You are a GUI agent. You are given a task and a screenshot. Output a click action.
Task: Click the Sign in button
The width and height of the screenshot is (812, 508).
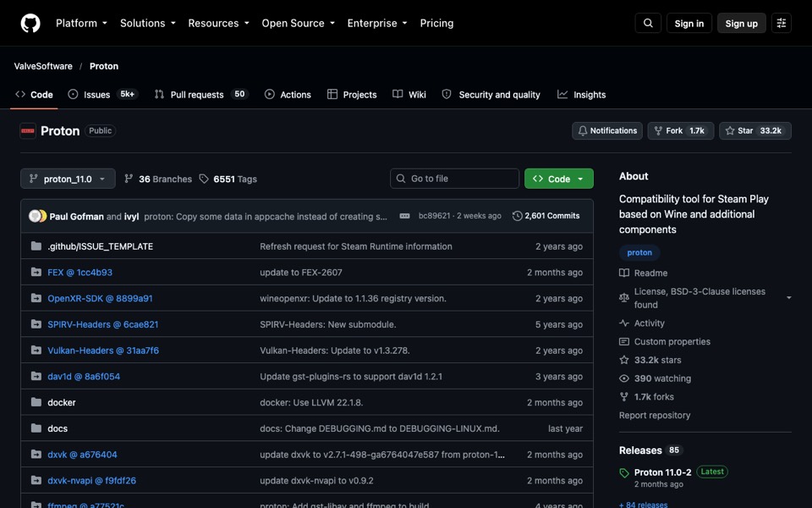689,24
